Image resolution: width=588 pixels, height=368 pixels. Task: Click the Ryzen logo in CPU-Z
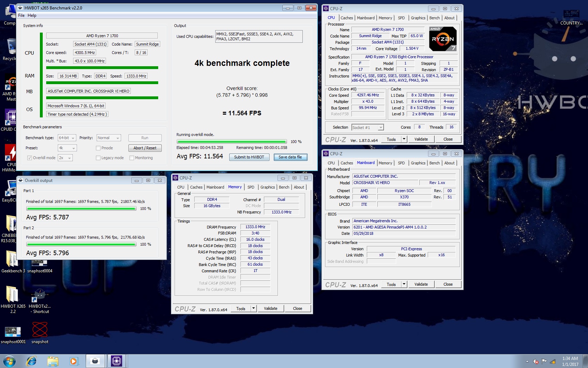pyautogui.click(x=443, y=39)
